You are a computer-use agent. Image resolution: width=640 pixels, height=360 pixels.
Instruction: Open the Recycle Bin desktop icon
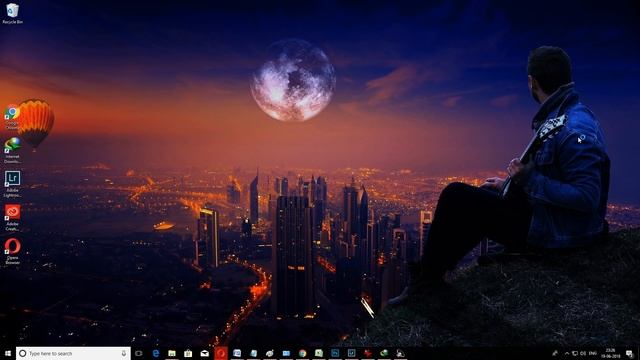coord(12,13)
